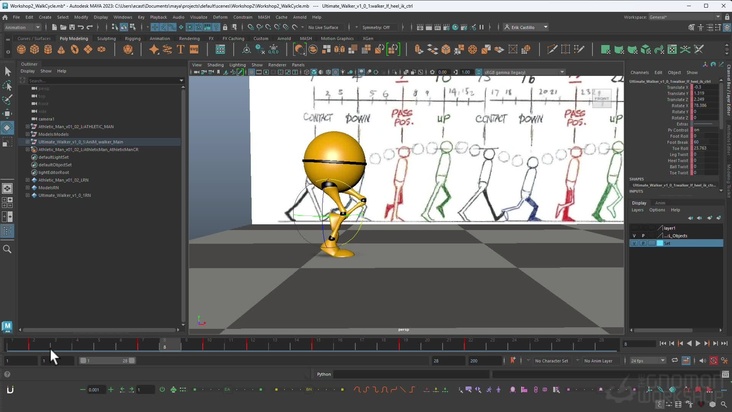Screen dimensions: 732x412
Task: Open the Windows menu
Action: tap(123, 17)
